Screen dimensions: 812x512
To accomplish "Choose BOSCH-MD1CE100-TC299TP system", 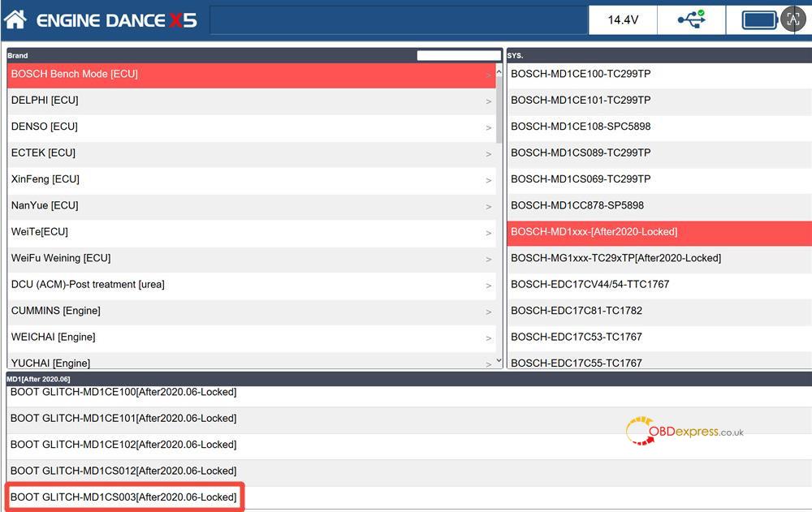I will point(659,75).
